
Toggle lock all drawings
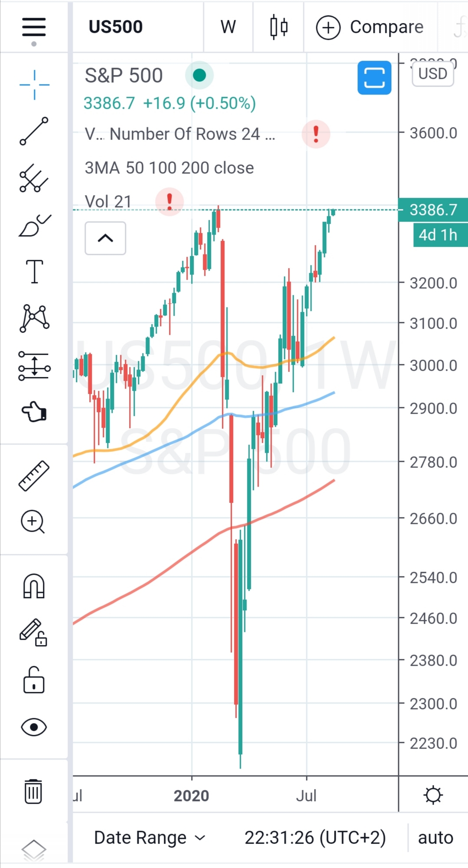tap(34, 680)
